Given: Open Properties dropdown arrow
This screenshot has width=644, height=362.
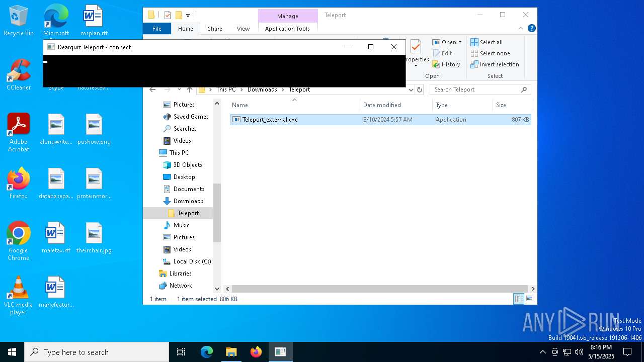Looking at the screenshot, I should 416,66.
